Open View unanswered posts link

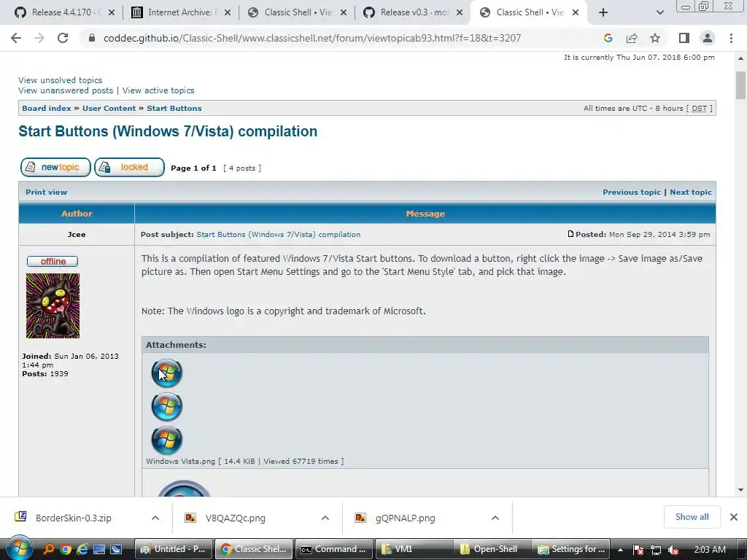click(x=66, y=90)
